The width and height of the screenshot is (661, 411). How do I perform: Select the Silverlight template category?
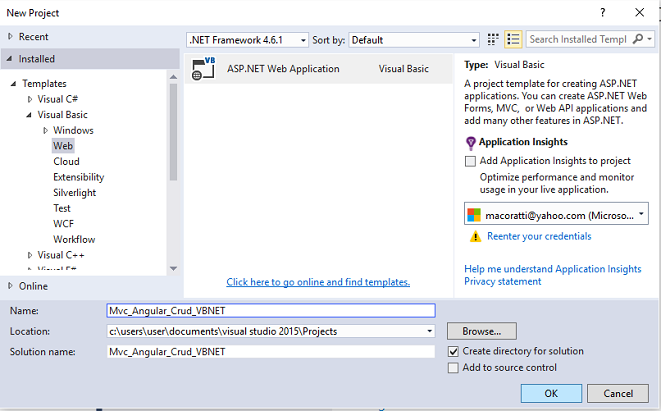pyautogui.click(x=75, y=193)
